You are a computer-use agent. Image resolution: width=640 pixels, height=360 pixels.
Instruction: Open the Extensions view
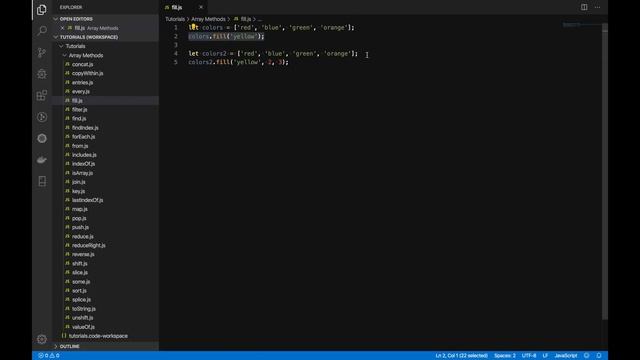[x=42, y=96]
